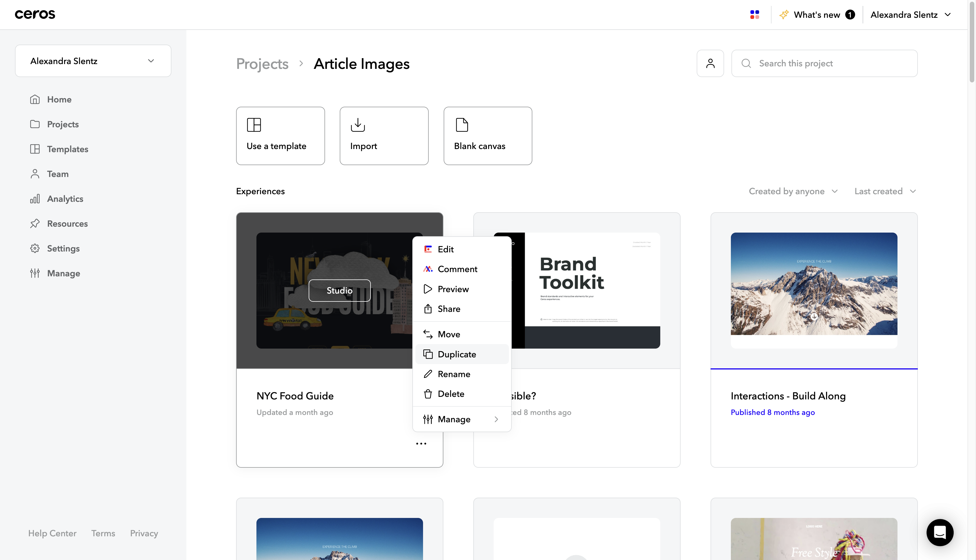Image resolution: width=976 pixels, height=560 pixels.
Task: Click the three-dot menu on NYC Food Guide card
Action: [421, 443]
